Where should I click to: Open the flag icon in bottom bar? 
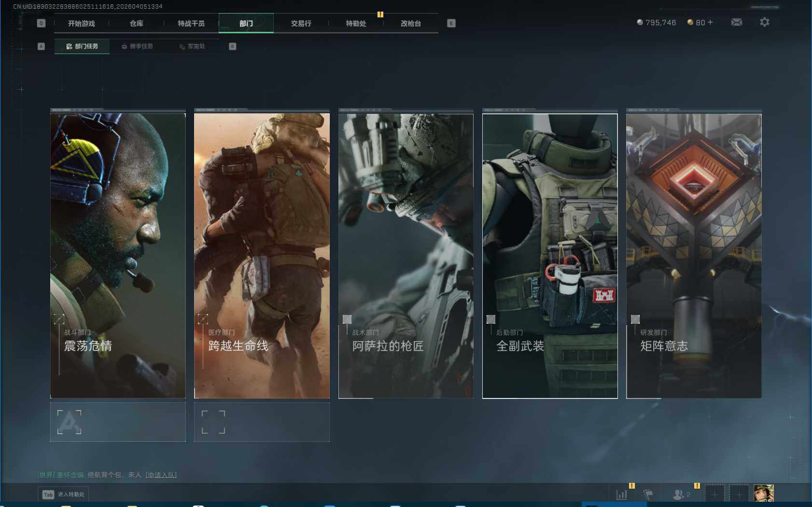coord(648,494)
